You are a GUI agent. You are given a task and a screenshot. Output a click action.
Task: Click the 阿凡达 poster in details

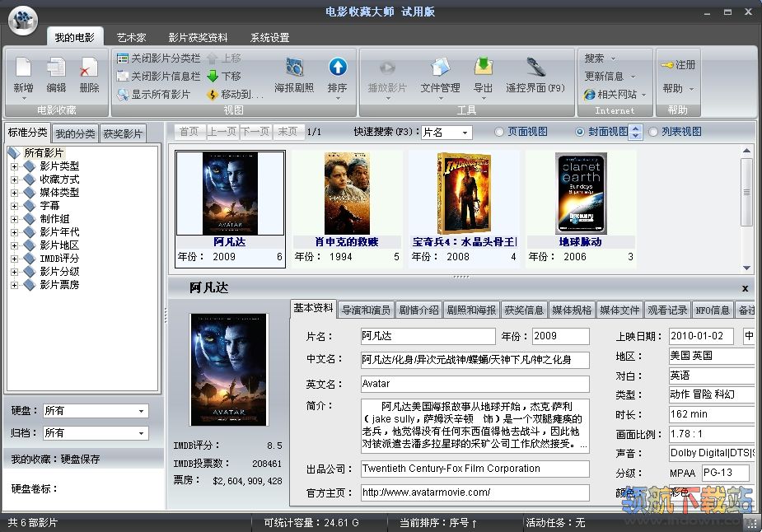(229, 370)
